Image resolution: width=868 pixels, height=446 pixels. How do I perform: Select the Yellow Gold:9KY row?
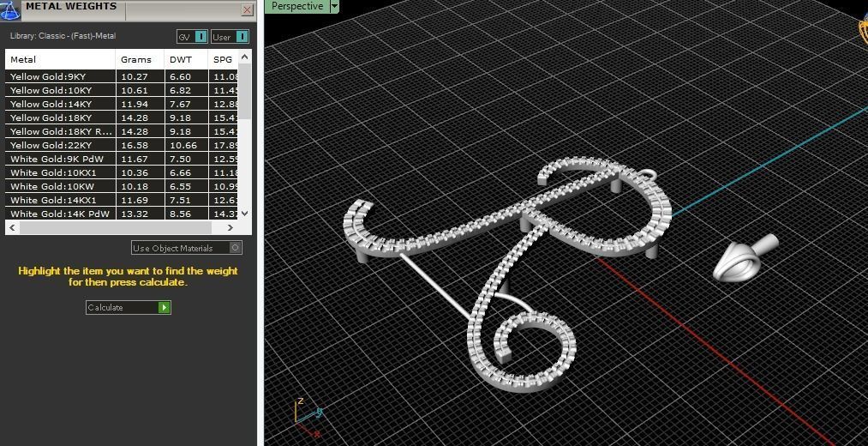coord(123,76)
